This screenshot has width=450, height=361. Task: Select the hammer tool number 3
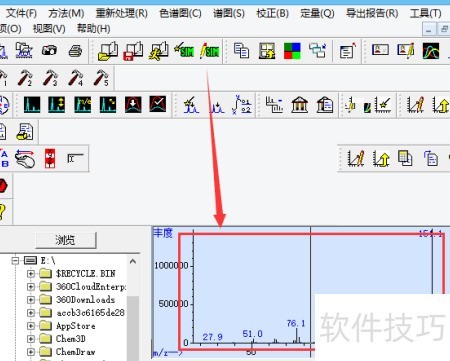[51, 78]
